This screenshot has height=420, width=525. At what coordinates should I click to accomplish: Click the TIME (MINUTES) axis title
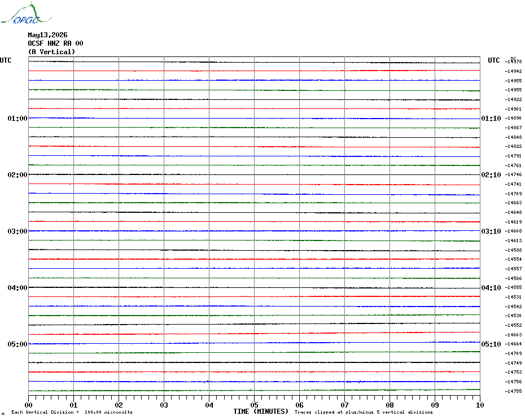point(261,412)
